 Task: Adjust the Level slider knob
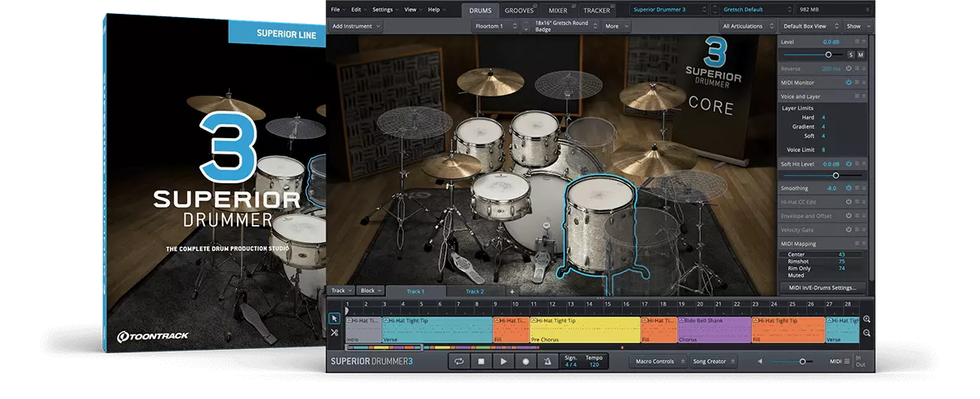tap(828, 54)
